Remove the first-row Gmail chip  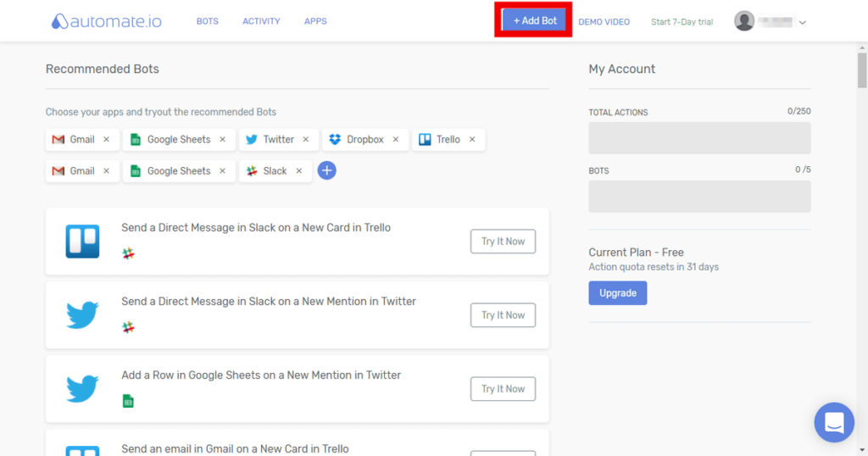(107, 140)
